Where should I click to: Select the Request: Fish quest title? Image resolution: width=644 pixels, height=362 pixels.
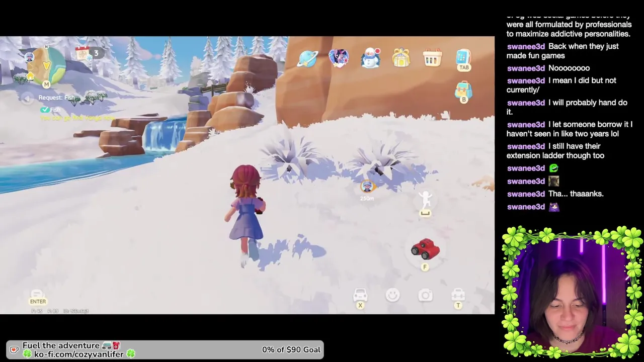pos(56,98)
